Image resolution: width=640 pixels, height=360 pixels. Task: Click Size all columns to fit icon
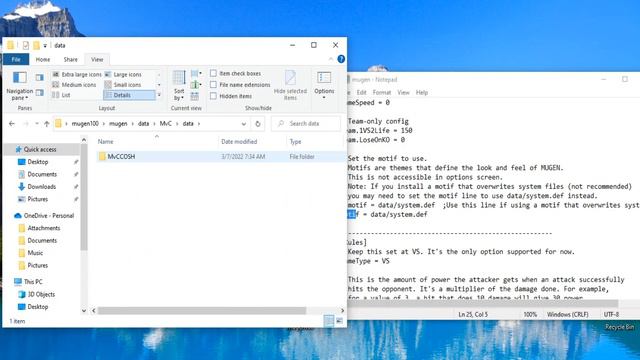click(x=195, y=96)
